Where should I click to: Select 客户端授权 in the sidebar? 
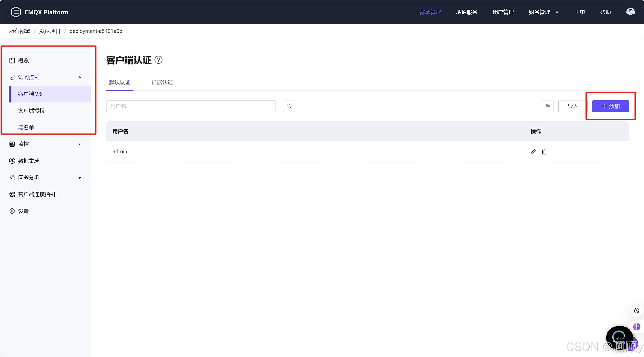click(x=31, y=111)
